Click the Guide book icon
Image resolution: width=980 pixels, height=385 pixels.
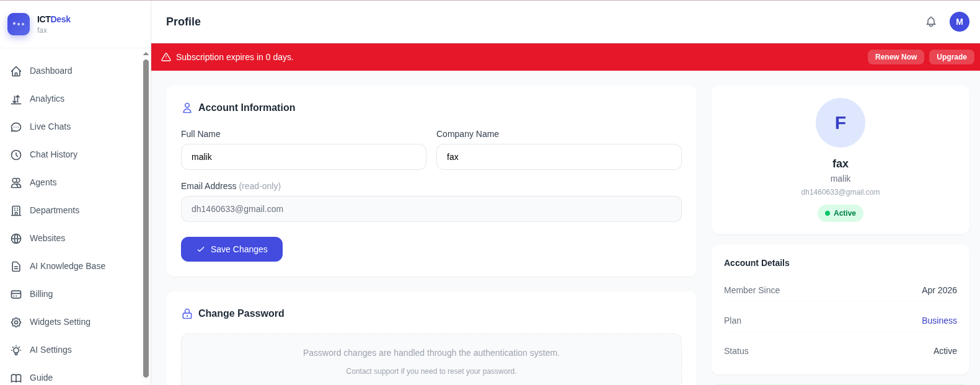pos(16,378)
